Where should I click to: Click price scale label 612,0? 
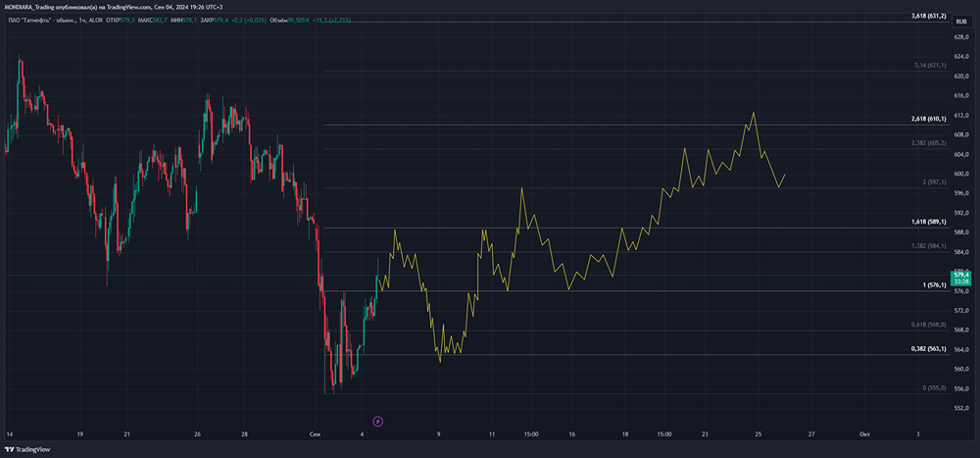point(959,115)
